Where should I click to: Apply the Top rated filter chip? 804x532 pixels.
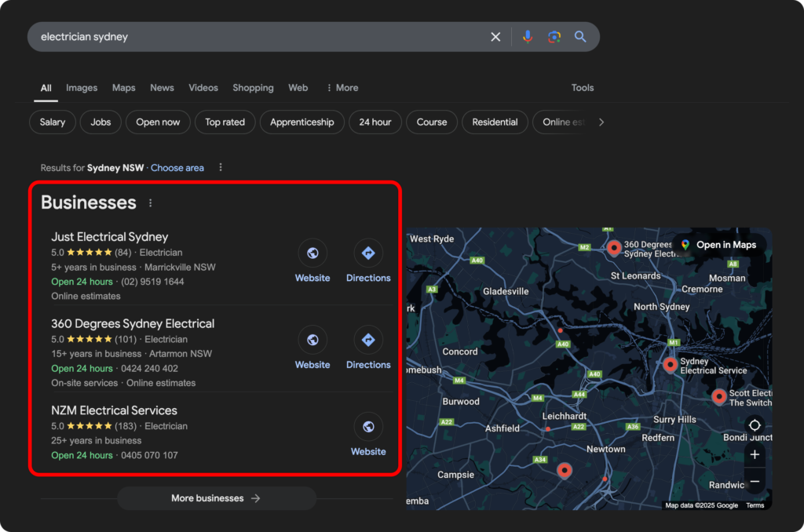(225, 122)
